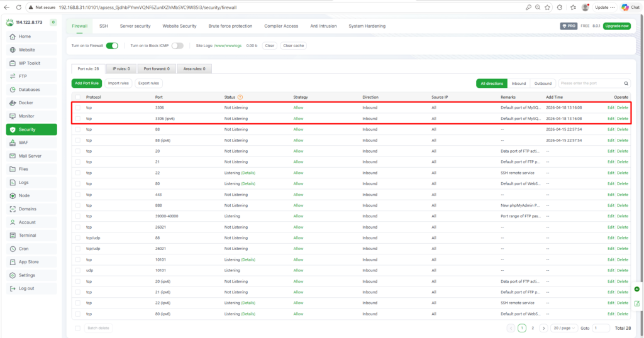Enable the Block ICMP toggle
Screen dimensions: 644x338
click(177, 46)
